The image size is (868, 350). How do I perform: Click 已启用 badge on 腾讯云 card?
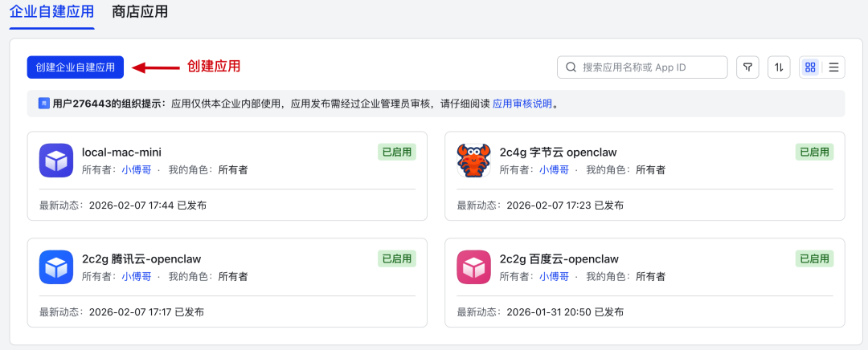pos(397,258)
